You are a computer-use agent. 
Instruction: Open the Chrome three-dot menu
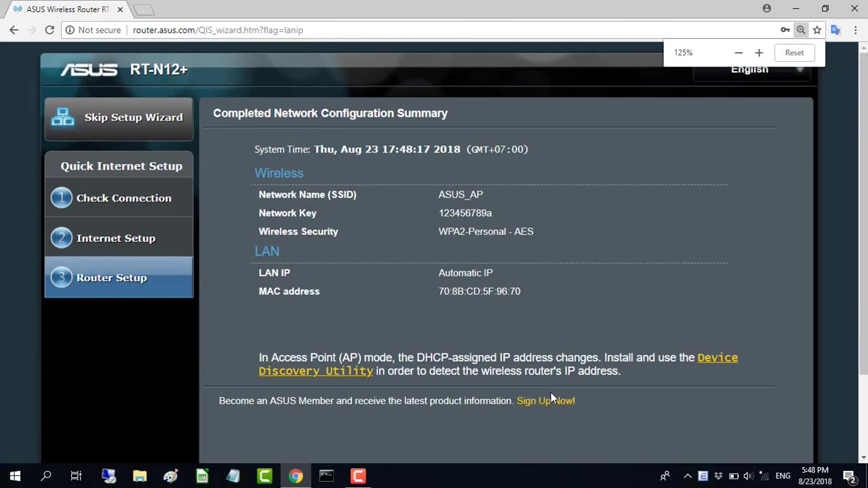(x=856, y=30)
